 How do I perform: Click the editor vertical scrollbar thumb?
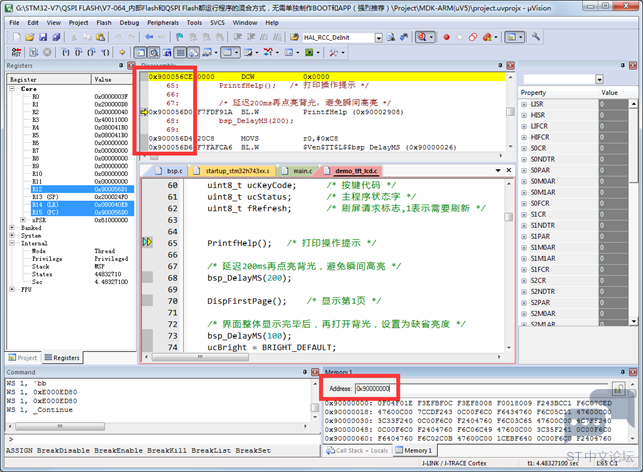click(x=508, y=217)
